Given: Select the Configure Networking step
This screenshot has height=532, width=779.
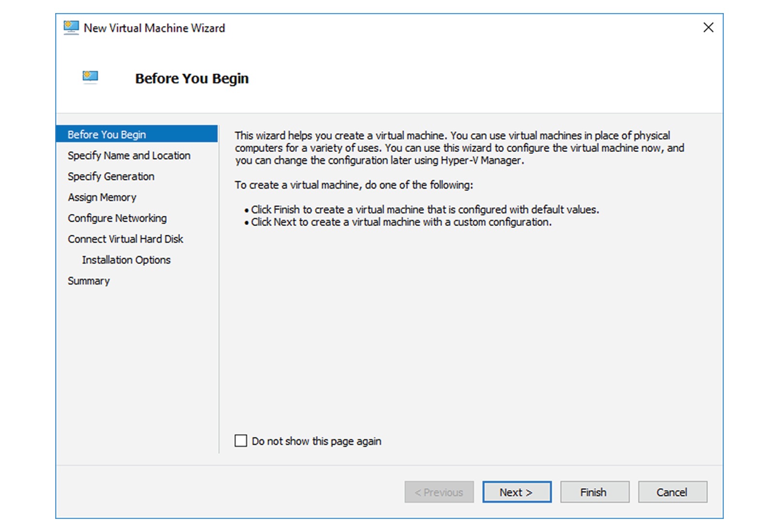Looking at the screenshot, I should click(x=117, y=218).
